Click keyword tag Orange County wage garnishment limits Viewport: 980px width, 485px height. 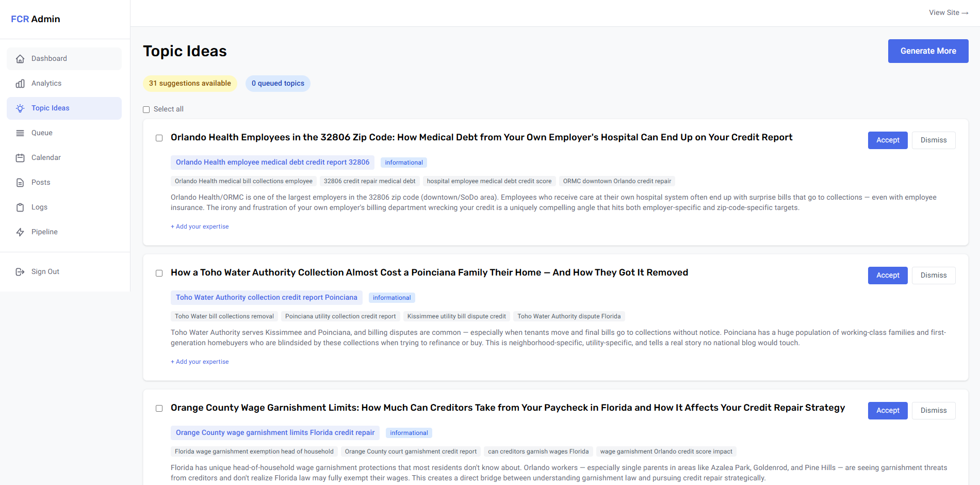(275, 433)
